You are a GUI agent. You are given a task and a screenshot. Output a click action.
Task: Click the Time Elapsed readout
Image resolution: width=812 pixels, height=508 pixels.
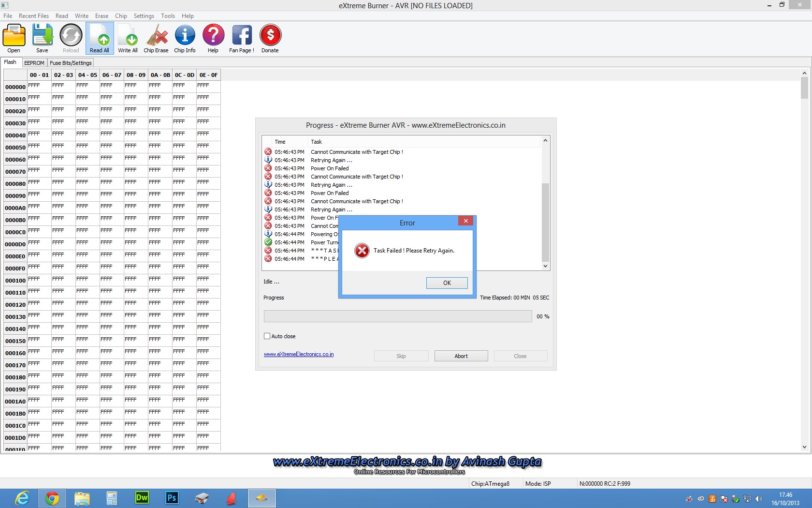(x=514, y=298)
